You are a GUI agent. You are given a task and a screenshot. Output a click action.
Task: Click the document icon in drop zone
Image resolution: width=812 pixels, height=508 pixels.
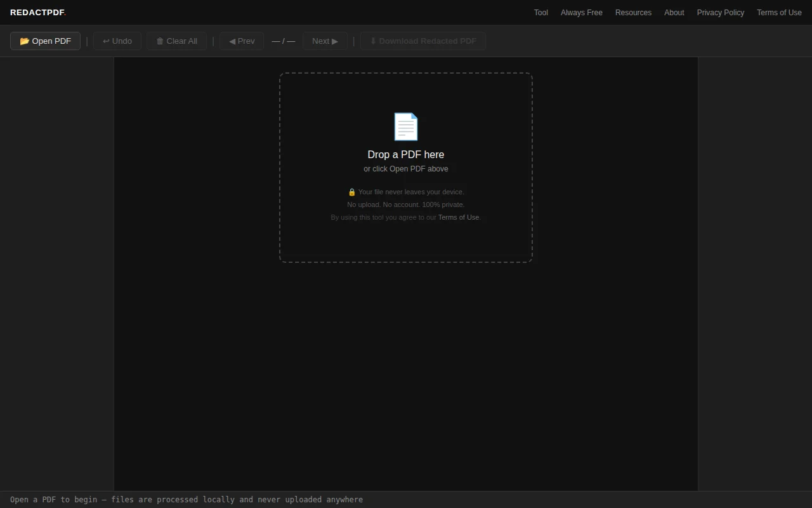pyautogui.click(x=406, y=126)
